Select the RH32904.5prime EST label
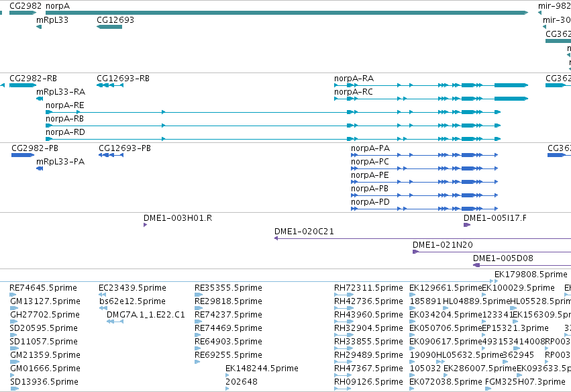The image size is (571, 392). click(368, 328)
